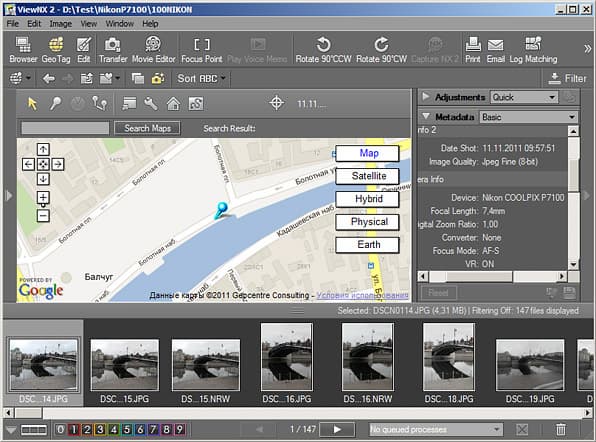Switch map view to Satellite

pyautogui.click(x=368, y=176)
